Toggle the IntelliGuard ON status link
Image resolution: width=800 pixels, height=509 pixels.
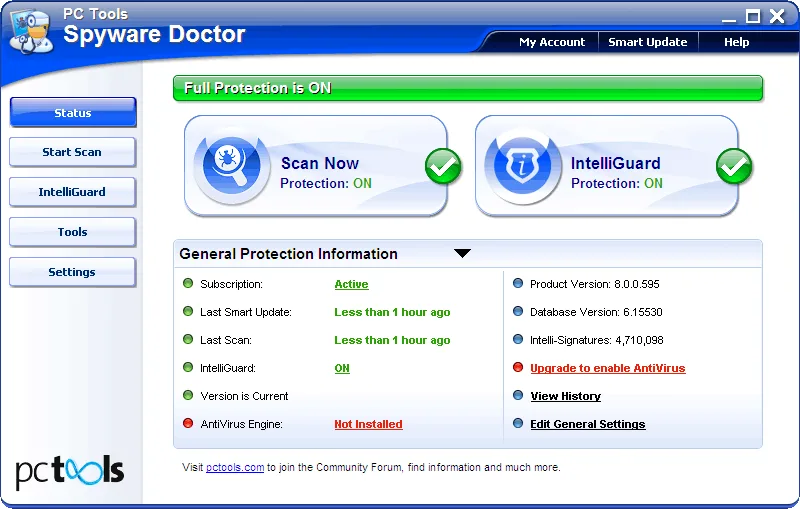click(342, 368)
